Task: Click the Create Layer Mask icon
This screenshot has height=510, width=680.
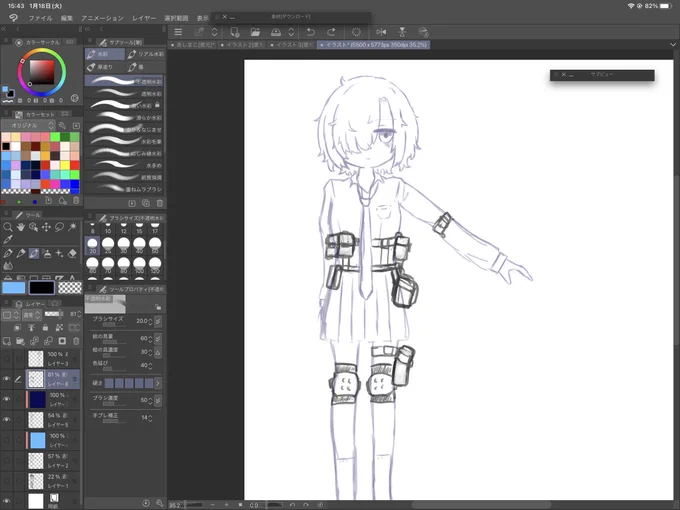Action: [x=62, y=341]
